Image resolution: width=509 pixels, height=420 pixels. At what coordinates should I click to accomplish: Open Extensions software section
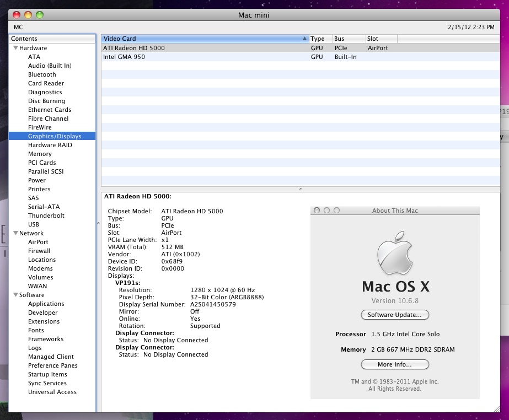[44, 321]
